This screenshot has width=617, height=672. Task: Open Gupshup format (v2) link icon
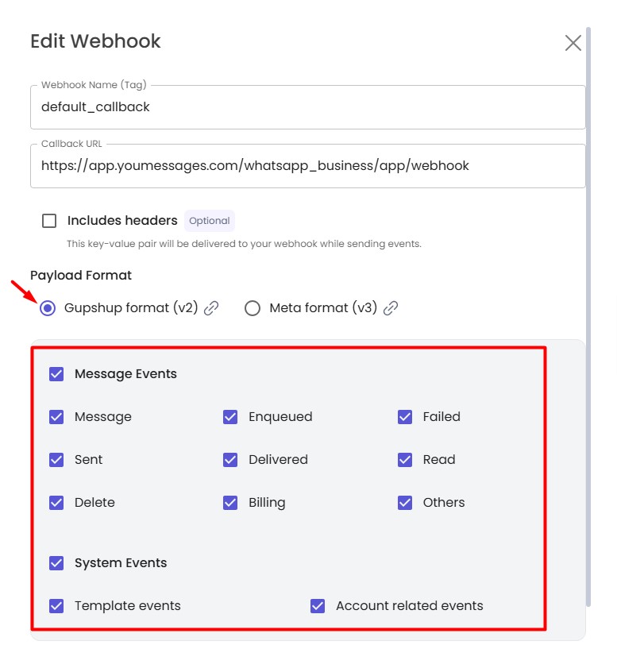(211, 308)
